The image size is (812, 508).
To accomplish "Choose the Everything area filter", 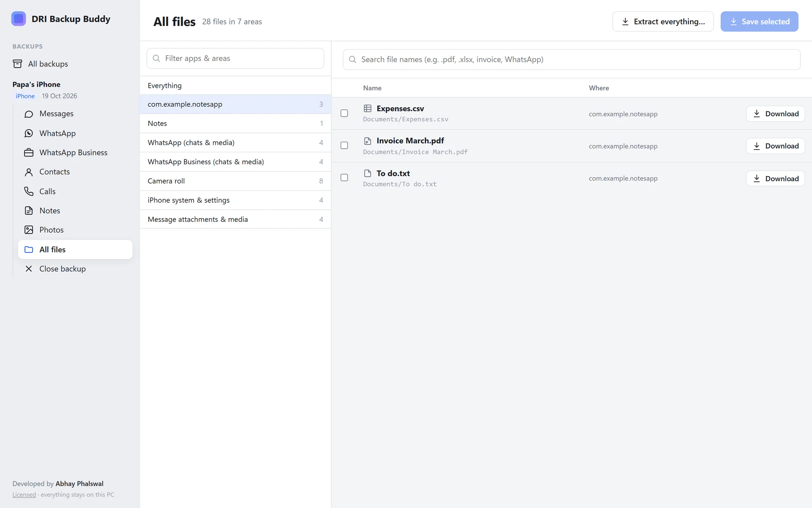I will pos(235,85).
